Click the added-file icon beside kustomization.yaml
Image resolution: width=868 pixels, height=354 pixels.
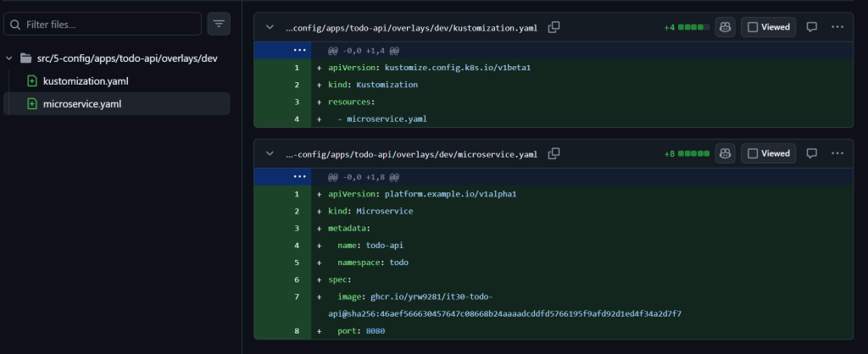32,81
